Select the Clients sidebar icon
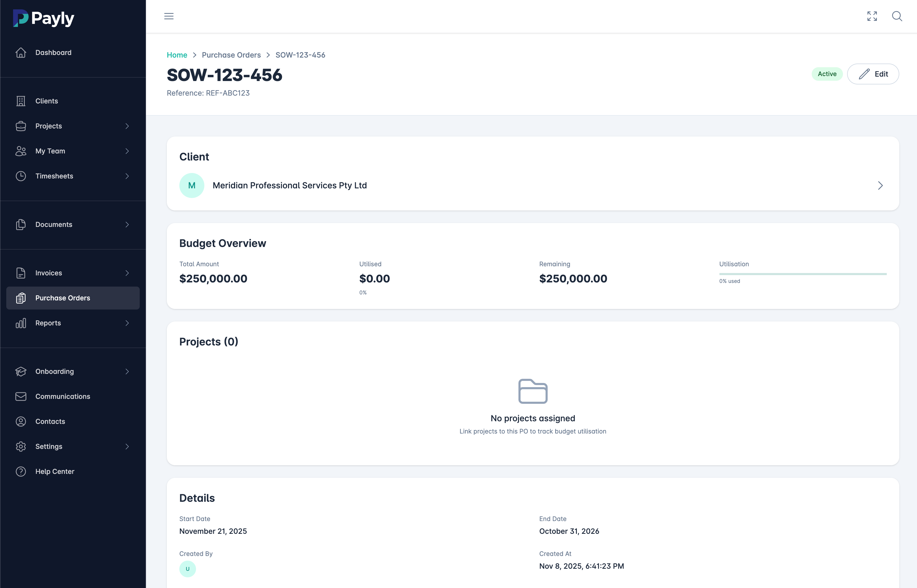 coord(21,101)
